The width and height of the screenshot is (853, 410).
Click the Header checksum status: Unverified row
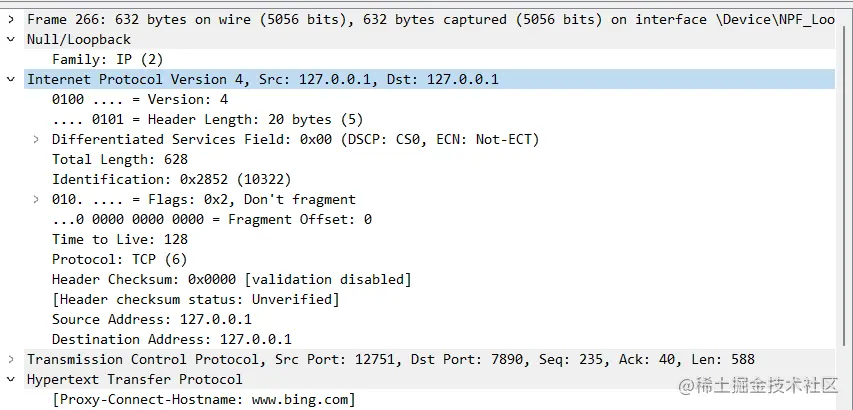click(196, 300)
